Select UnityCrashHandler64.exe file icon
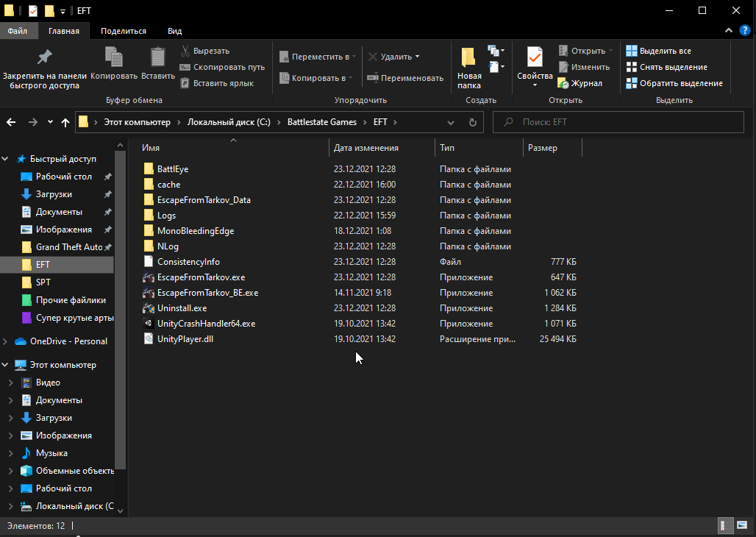 click(149, 323)
